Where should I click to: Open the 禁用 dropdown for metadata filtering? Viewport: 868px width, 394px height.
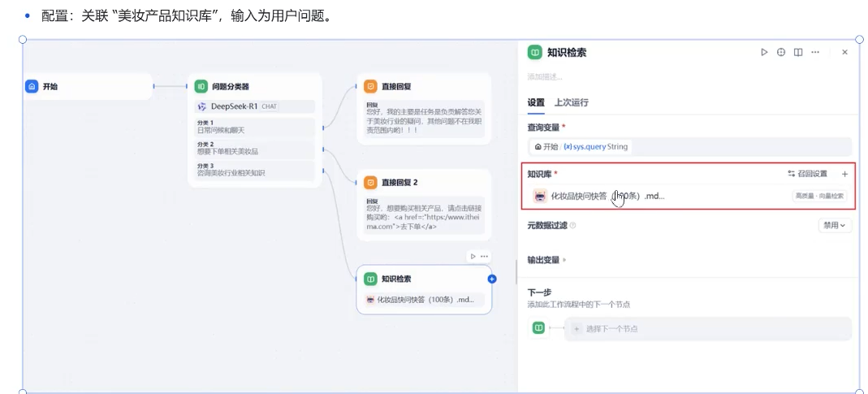835,226
